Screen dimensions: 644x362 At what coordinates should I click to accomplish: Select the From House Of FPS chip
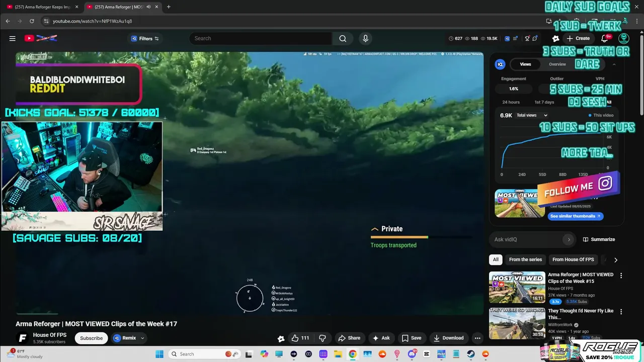(x=573, y=259)
